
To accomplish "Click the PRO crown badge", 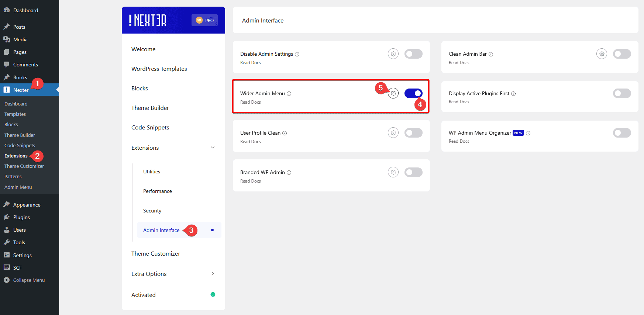I will 204,20.
